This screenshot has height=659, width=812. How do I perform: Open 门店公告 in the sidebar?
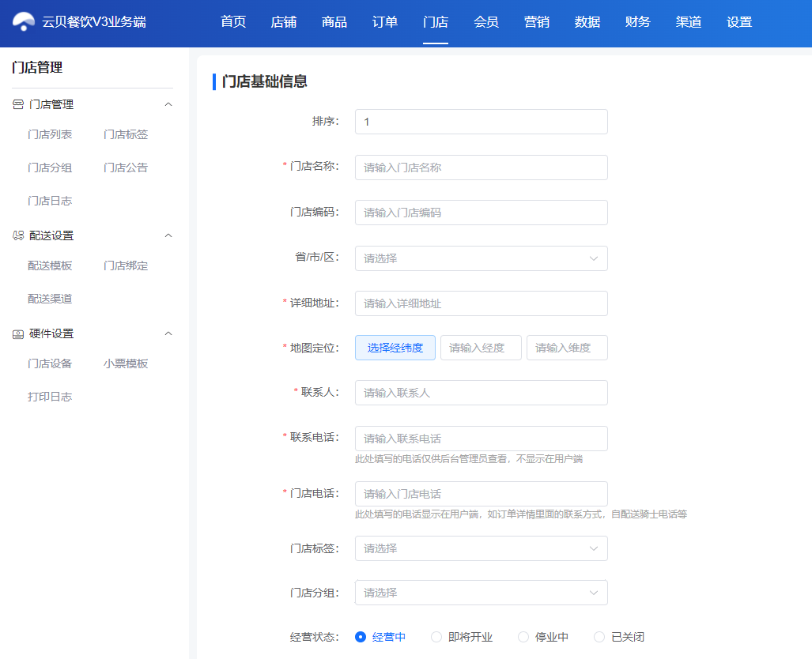coord(126,168)
